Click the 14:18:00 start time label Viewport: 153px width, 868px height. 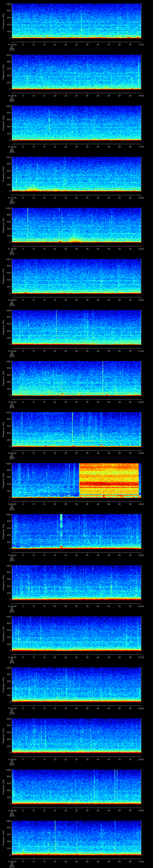point(12,249)
